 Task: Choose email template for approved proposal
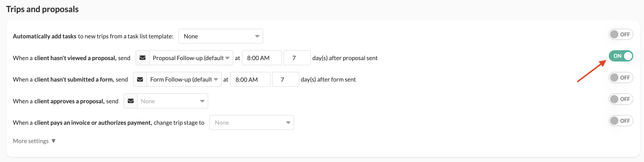point(173,101)
